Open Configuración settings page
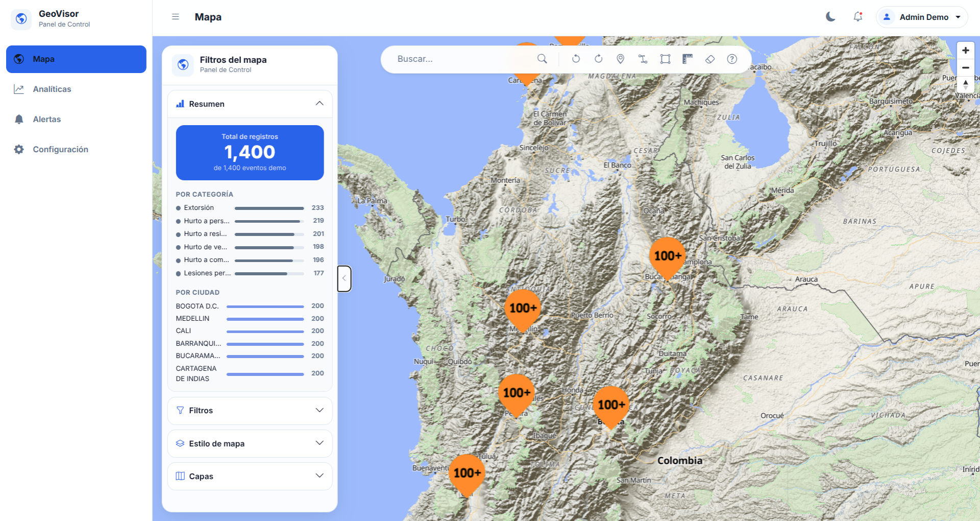The image size is (980, 521). (76, 150)
